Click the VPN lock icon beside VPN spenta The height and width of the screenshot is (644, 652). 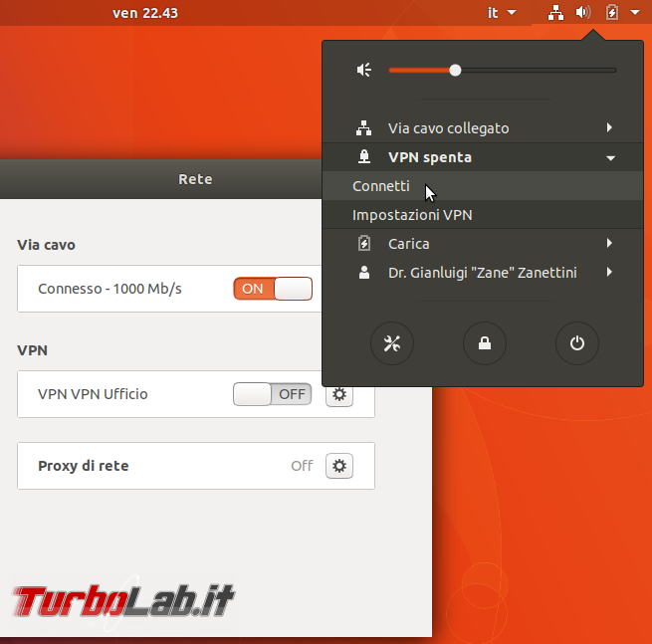(x=364, y=157)
